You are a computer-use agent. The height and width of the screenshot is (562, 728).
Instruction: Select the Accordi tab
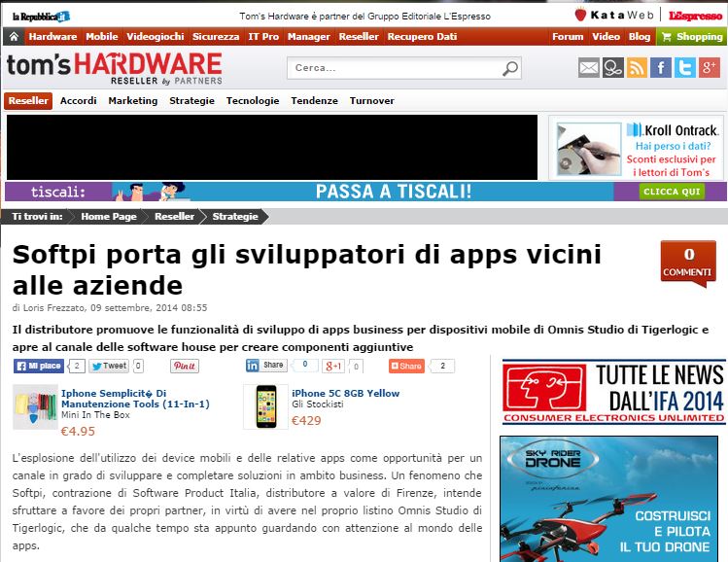click(x=79, y=101)
